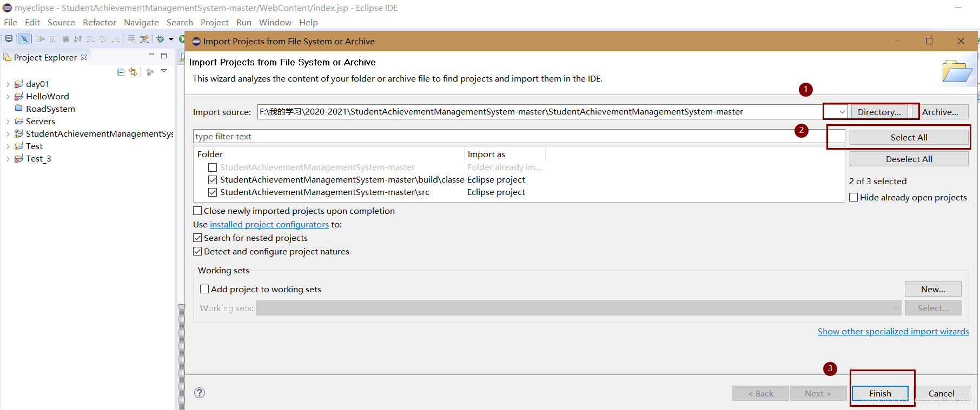
Task: Click the Step Into icon
Action: tap(90, 39)
